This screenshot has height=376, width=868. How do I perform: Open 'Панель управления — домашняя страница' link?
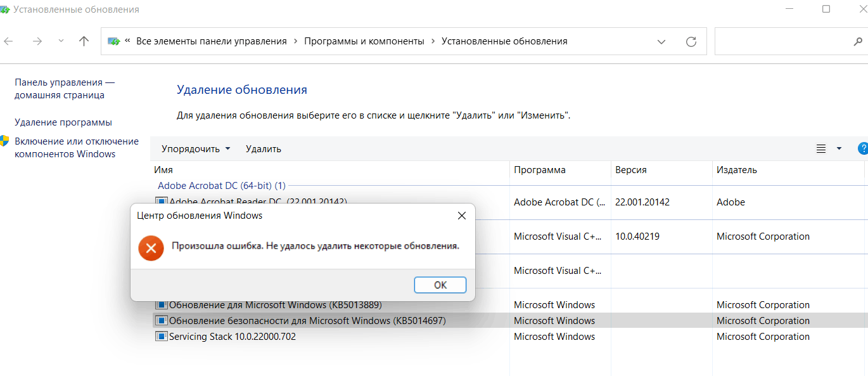click(65, 89)
